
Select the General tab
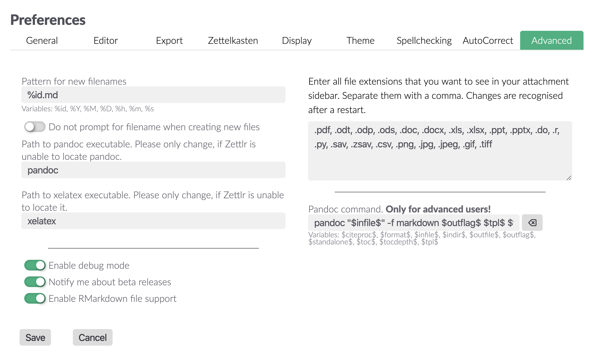[41, 41]
